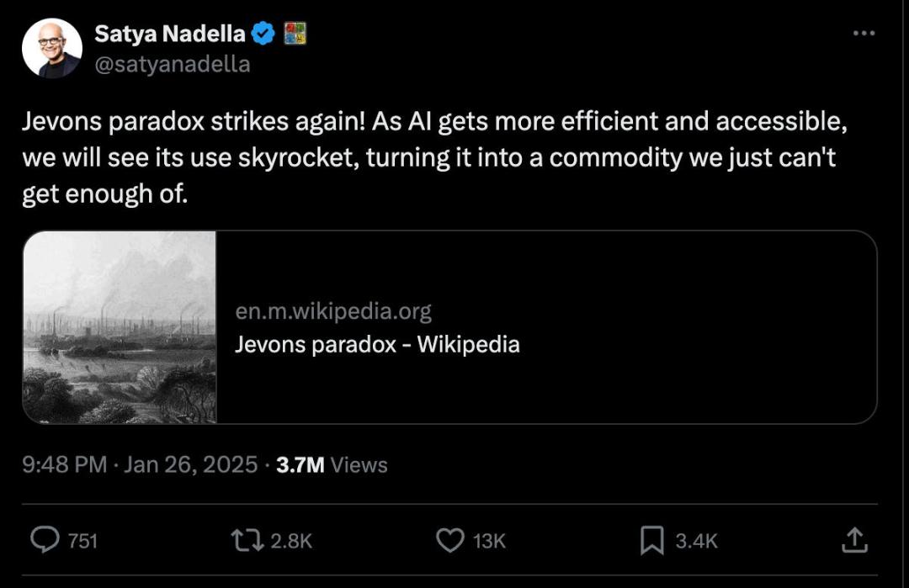Click the en.m.wikipedia.org domain text
This screenshot has height=588, width=909.
click(x=333, y=312)
